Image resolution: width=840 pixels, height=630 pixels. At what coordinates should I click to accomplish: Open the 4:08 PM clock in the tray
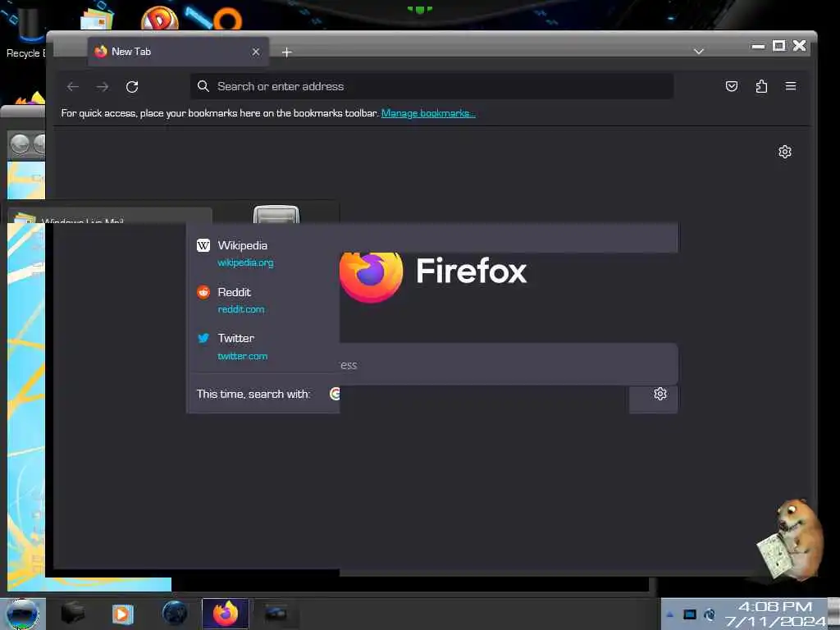coord(775,614)
